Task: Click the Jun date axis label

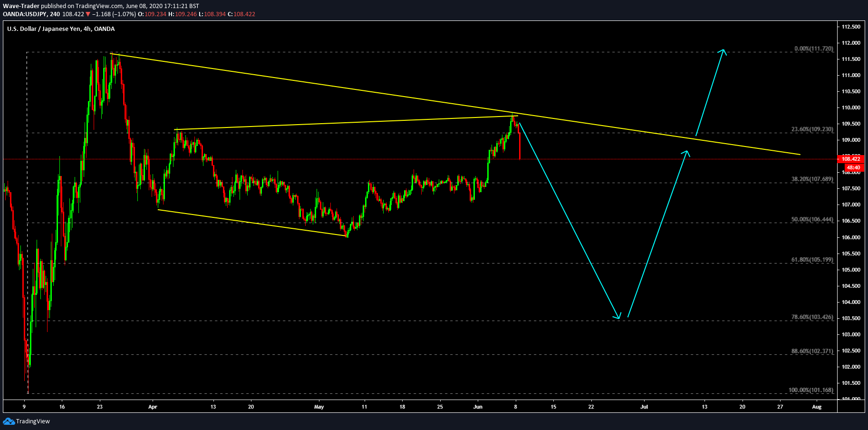Action: click(x=478, y=407)
